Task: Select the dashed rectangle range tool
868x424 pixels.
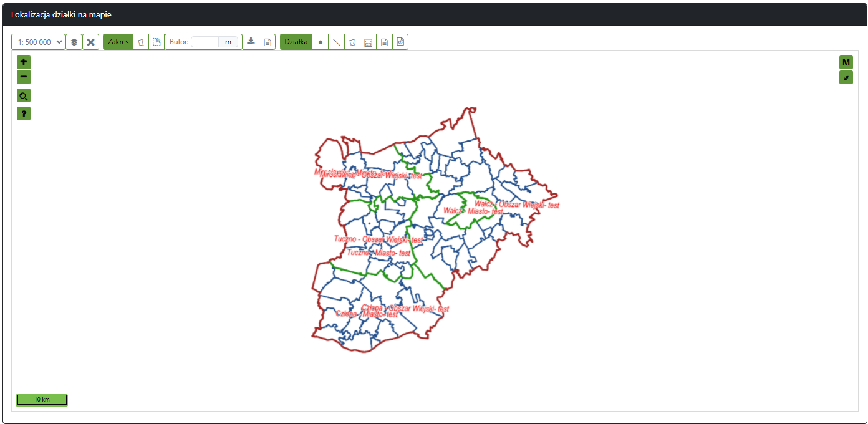Action: [157, 42]
